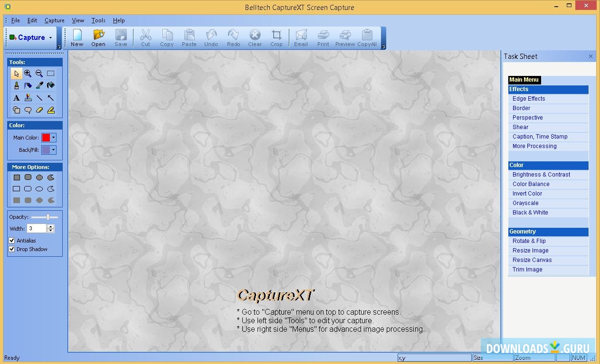The image size is (600, 364).
Task: Apply Grayscale from the Color task sheet
Action: 525,203
